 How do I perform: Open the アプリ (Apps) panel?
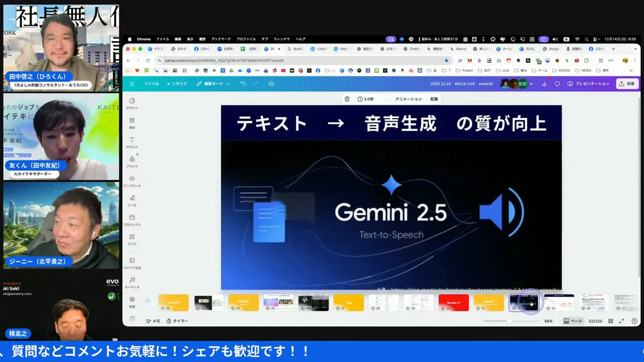(132, 240)
